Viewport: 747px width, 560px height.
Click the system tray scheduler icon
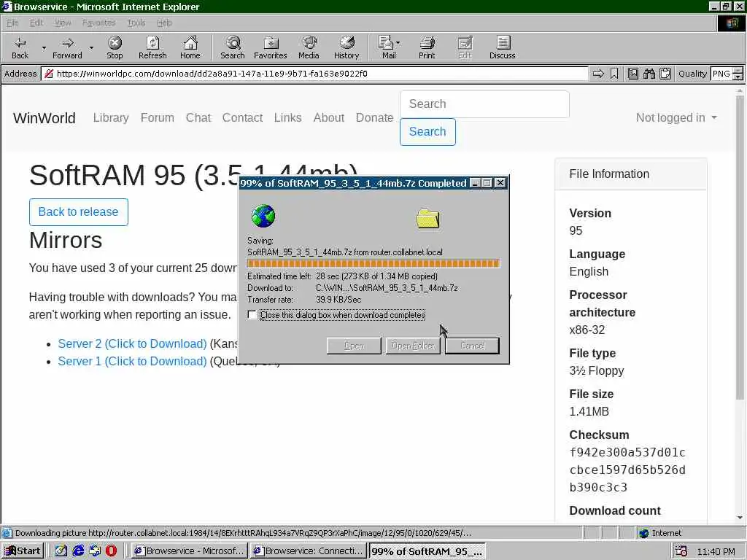(681, 551)
